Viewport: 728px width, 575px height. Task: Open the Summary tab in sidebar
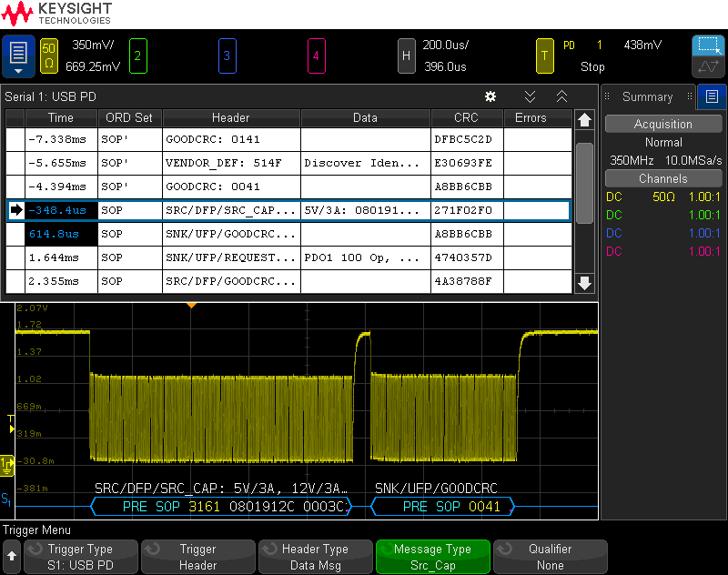(647, 96)
